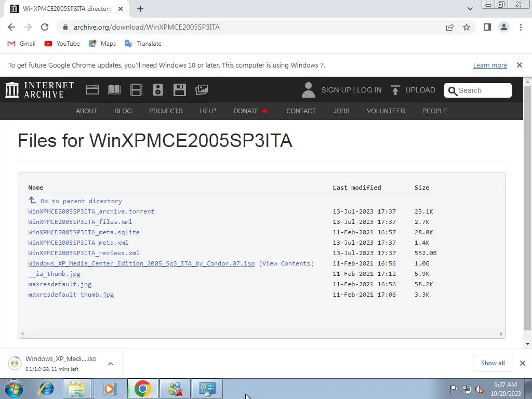Open Windows Explorer folder on taskbar
Image resolution: width=532 pixels, height=399 pixels.
pyautogui.click(x=77, y=389)
